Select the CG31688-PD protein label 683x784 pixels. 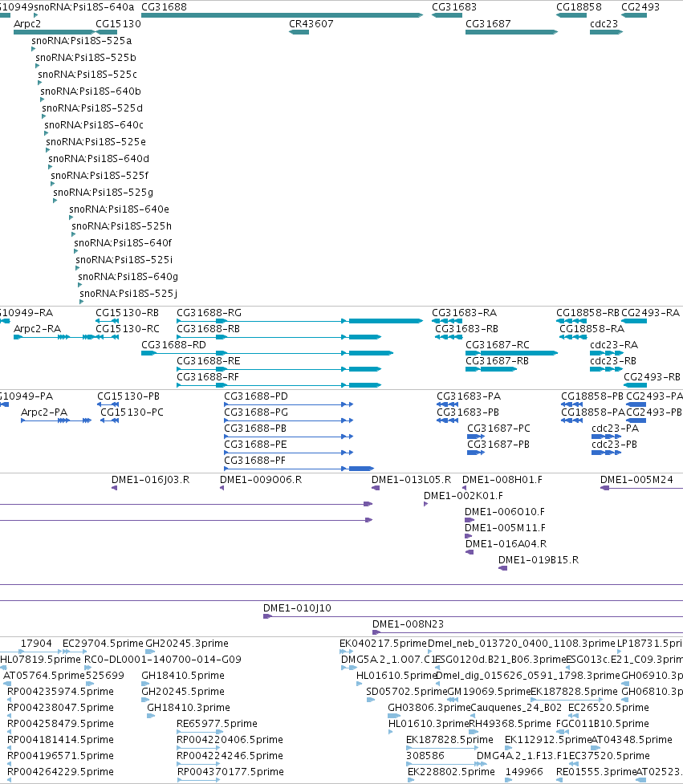(256, 396)
